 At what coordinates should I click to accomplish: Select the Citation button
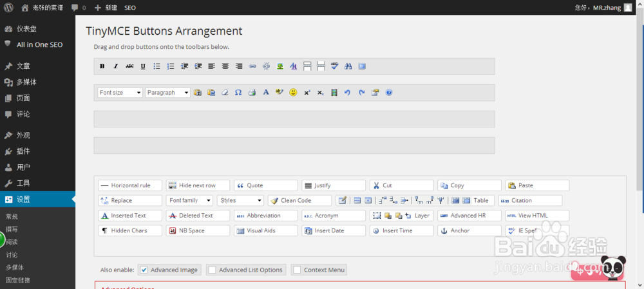click(x=530, y=200)
